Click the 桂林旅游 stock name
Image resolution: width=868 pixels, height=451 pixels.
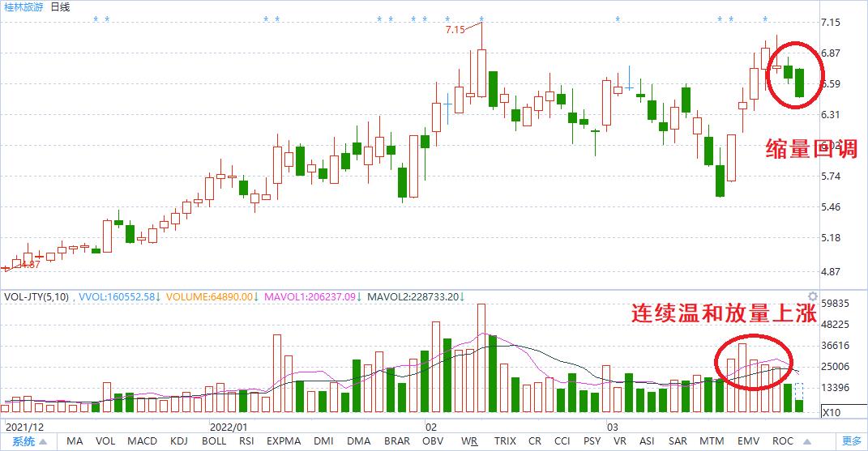[x=24, y=7]
